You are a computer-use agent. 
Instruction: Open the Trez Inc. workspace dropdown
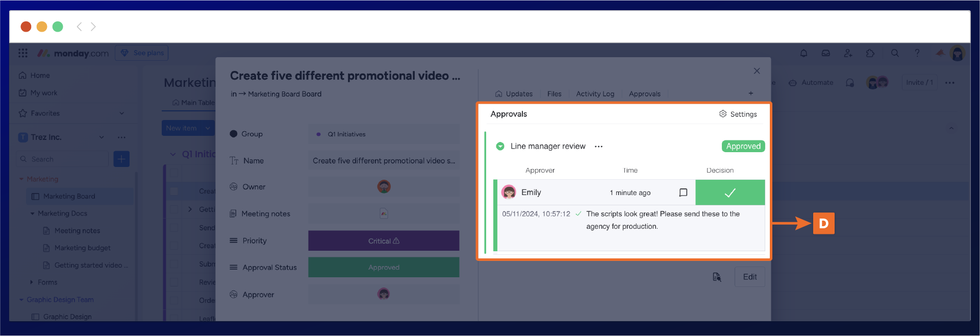(x=102, y=137)
